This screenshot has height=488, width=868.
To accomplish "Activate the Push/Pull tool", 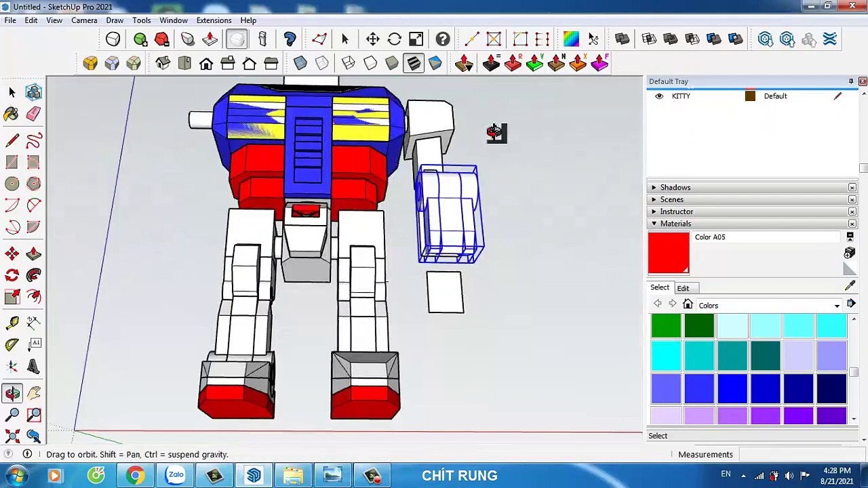I will pyautogui.click(x=33, y=253).
